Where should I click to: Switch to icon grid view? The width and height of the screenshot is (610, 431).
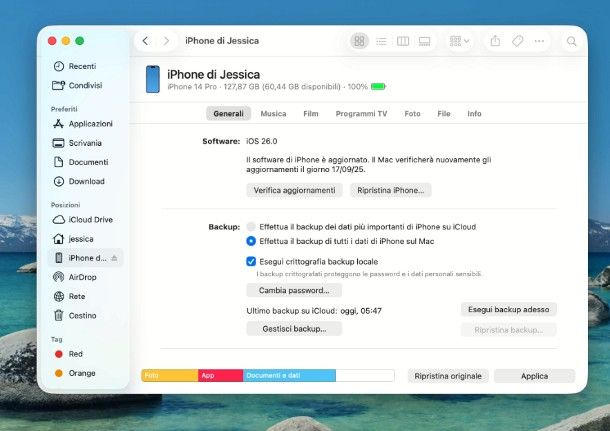359,41
